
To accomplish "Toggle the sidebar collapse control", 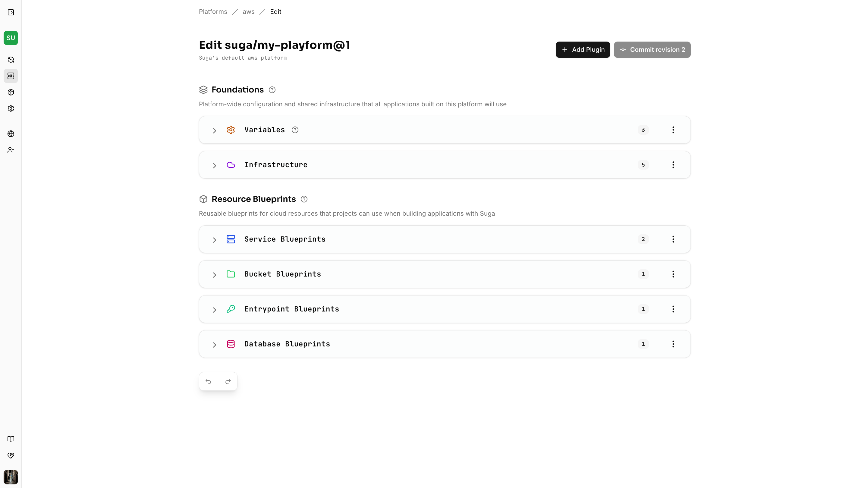I will tap(11, 12).
